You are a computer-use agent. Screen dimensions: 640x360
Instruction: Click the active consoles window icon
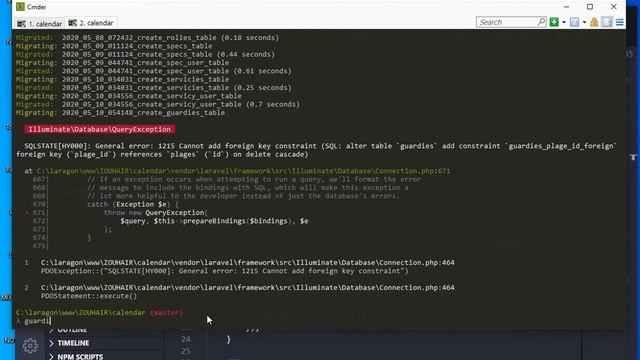[x=574, y=22]
